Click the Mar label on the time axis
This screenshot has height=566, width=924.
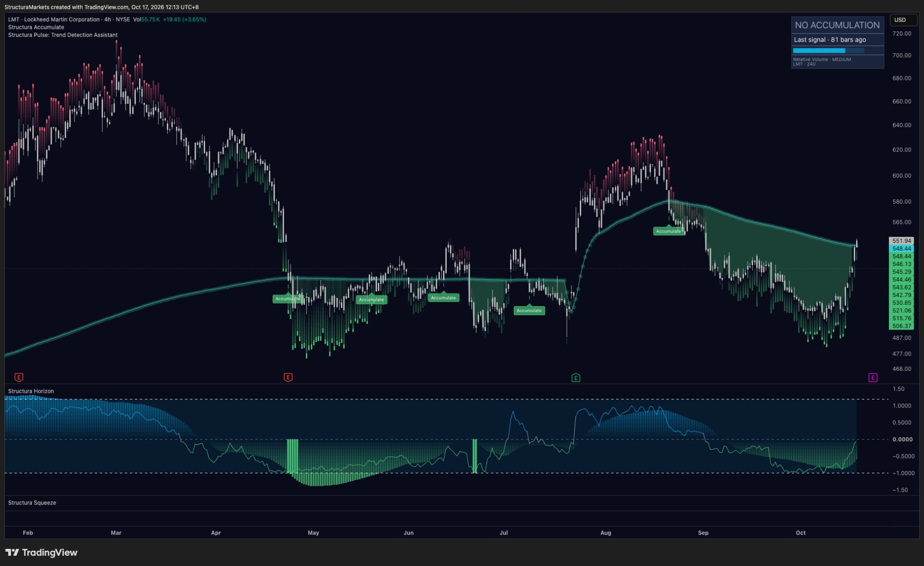tap(116, 533)
